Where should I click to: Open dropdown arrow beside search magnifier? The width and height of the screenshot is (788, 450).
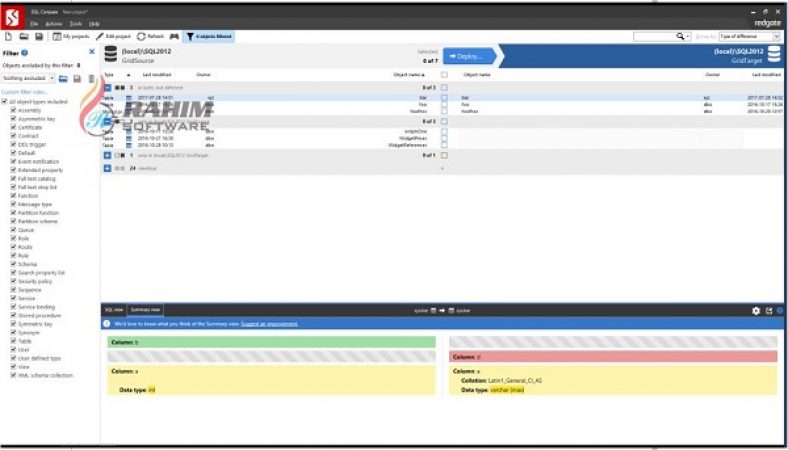tap(688, 37)
